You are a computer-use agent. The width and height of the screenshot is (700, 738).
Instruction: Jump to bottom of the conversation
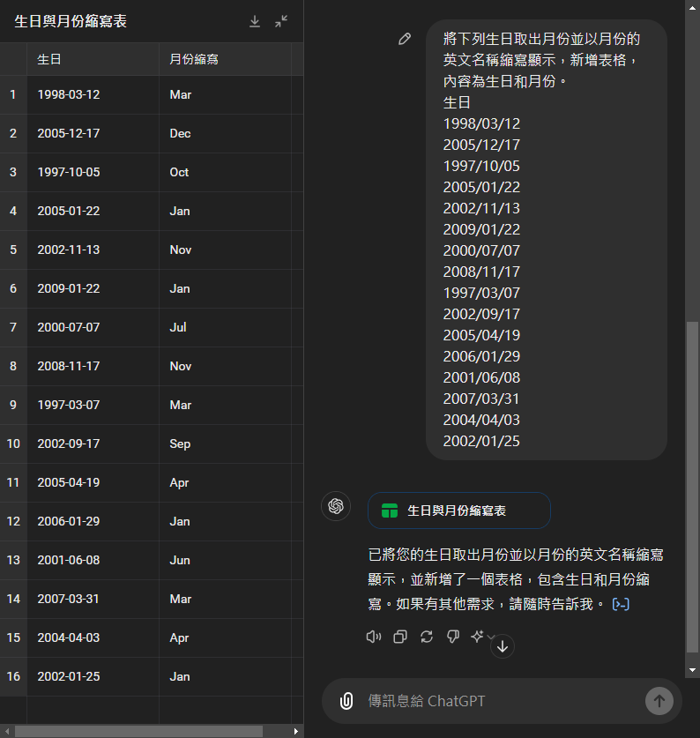(503, 646)
